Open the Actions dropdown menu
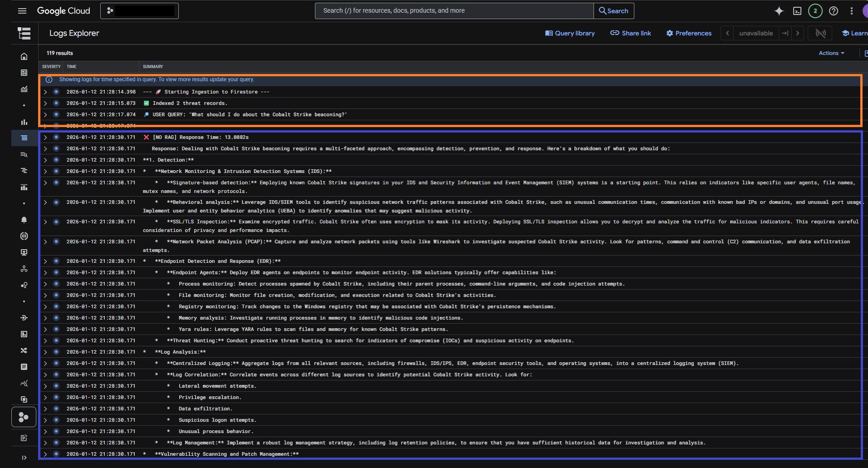The width and height of the screenshot is (868, 468). point(831,53)
